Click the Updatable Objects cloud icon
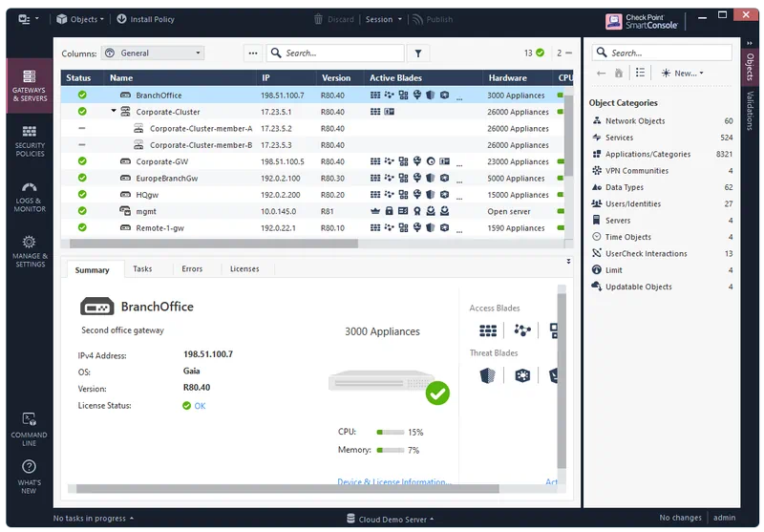The height and width of the screenshot is (532, 764). 597,286
